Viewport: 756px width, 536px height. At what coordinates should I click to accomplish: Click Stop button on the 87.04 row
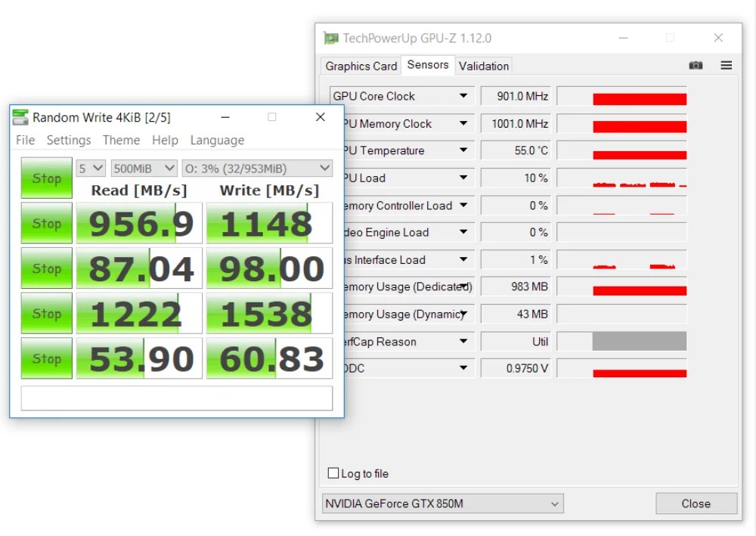tap(46, 268)
